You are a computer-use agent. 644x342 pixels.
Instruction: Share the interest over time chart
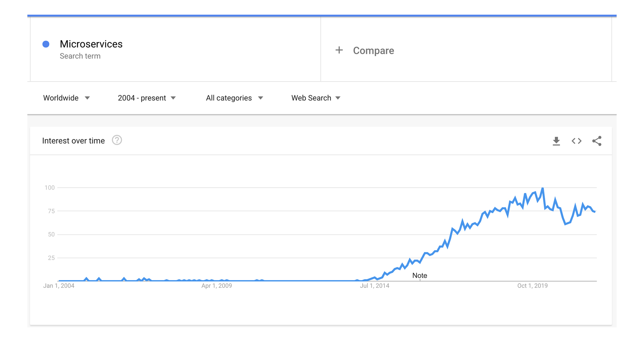point(597,141)
